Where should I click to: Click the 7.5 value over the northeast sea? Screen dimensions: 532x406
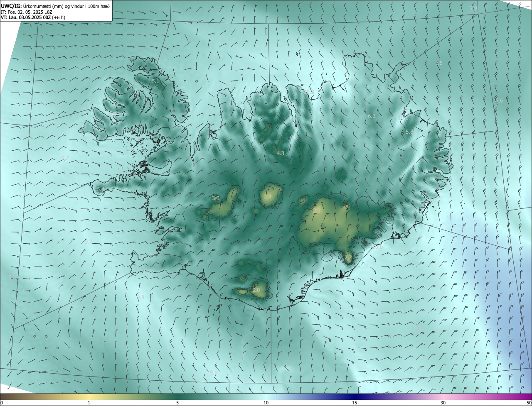pos(439,63)
